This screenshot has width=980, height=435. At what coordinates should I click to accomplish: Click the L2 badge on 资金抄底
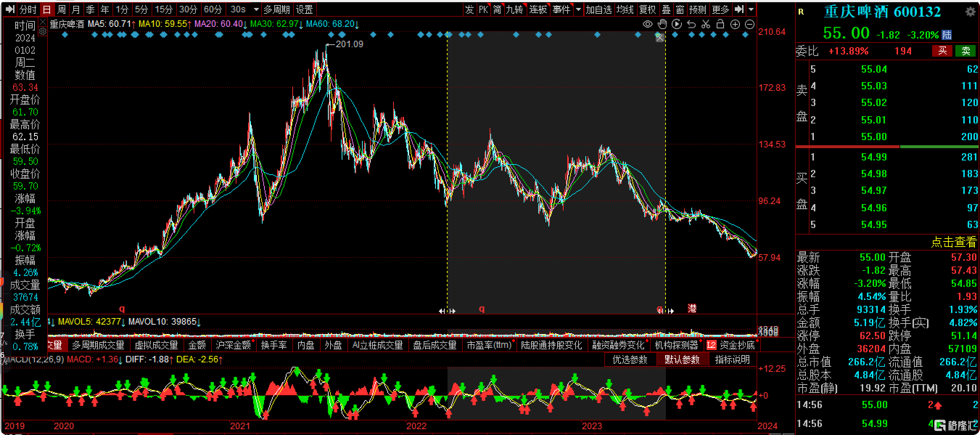[711, 345]
